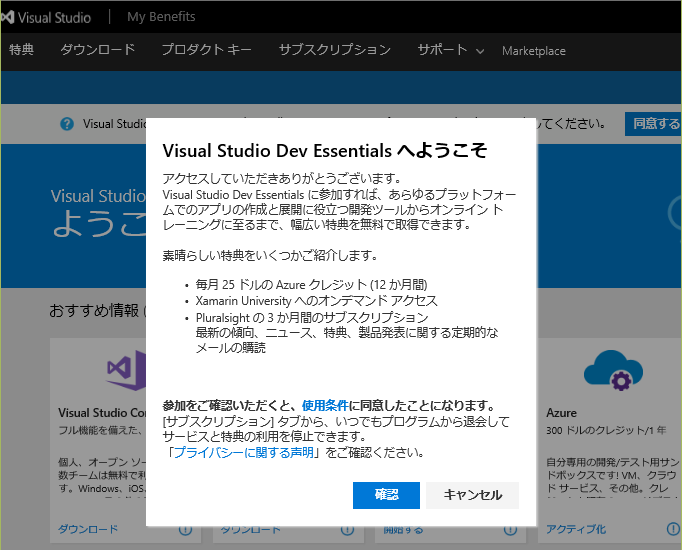The width and height of the screenshot is (682, 550).
Task: Open the 特典 menu tab
Action: (x=21, y=50)
